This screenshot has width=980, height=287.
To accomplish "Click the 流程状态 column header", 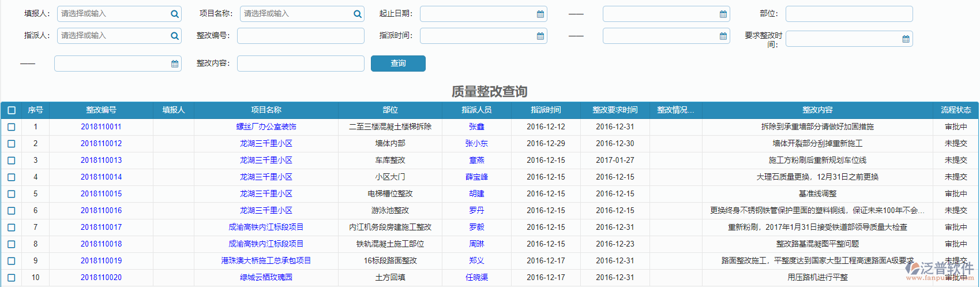I will point(955,110).
